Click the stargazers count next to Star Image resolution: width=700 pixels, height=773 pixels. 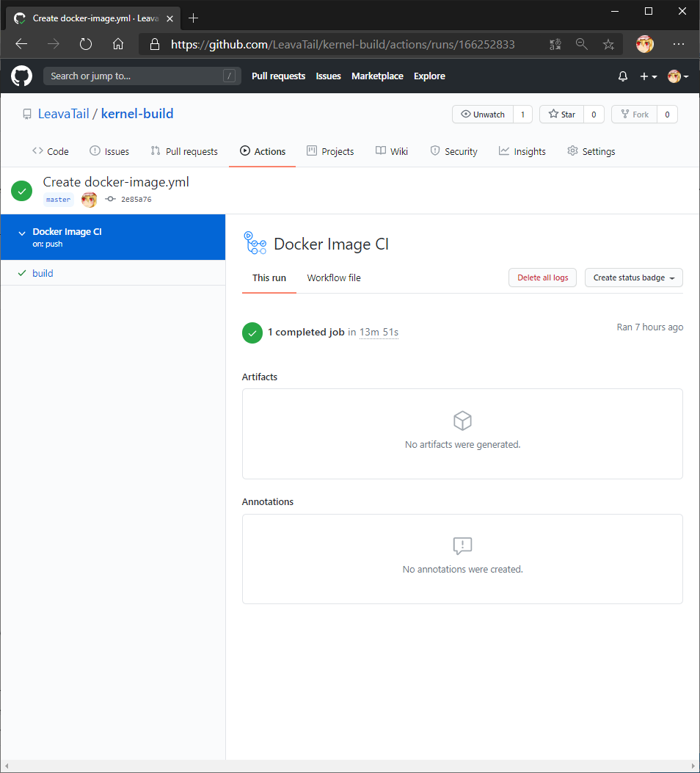point(594,115)
